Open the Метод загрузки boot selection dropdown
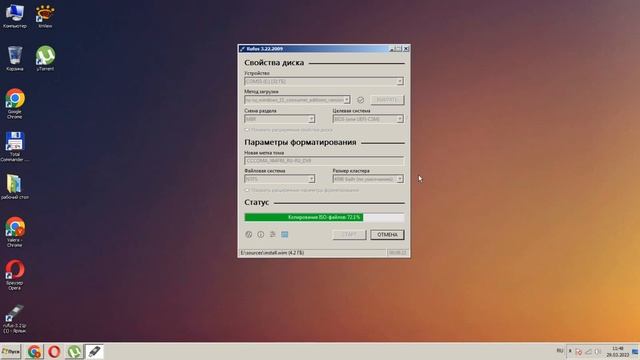The image size is (640, 360). [298, 100]
